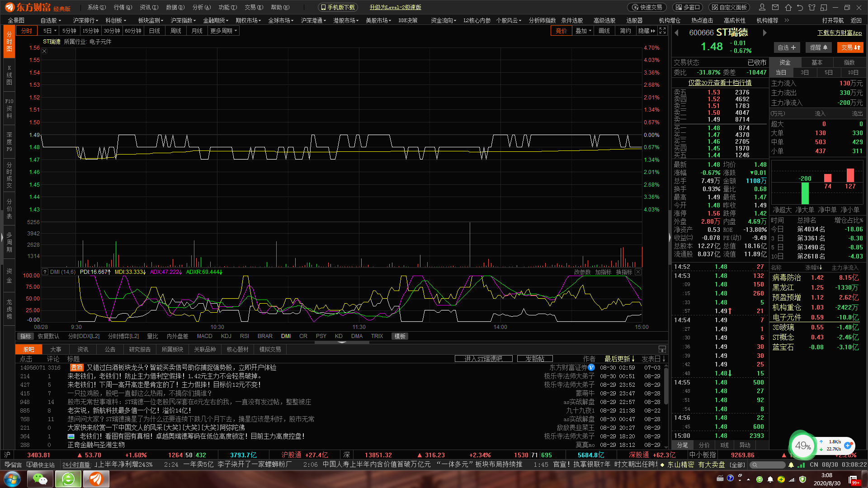Image resolution: width=868 pixels, height=488 pixels.
Task: Open notification center with 99+ badge
Action: [x=854, y=480]
